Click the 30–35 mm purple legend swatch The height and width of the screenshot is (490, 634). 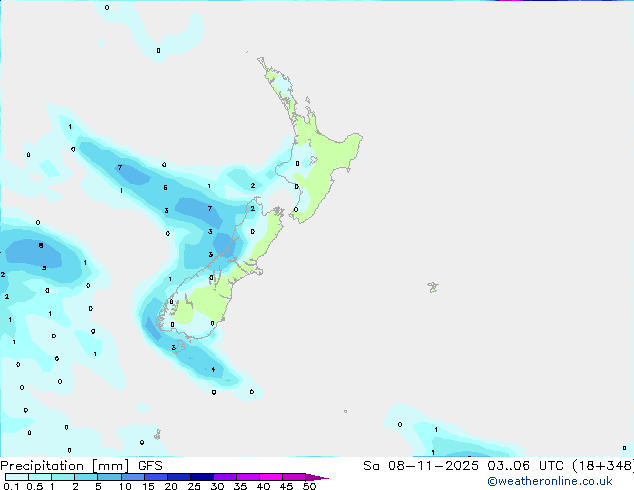(x=224, y=477)
